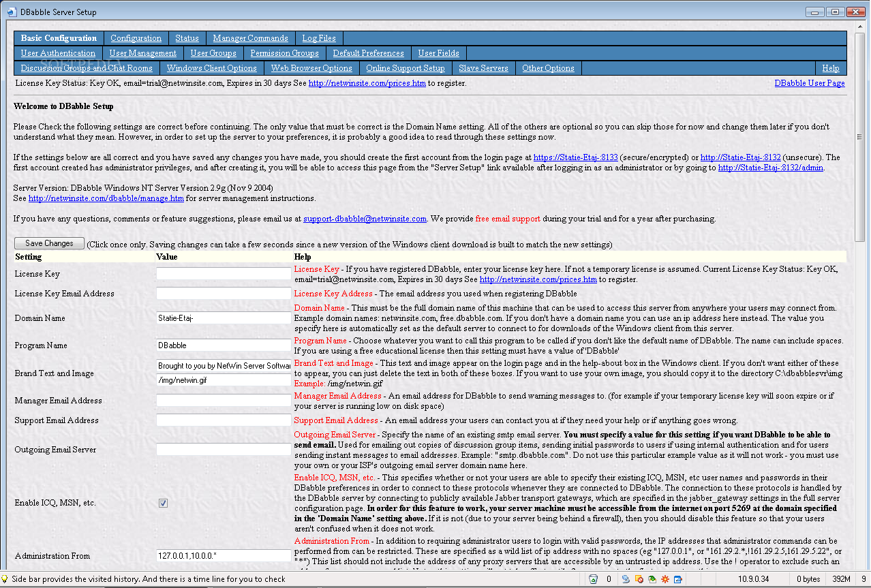Open User Management section
The image size is (871, 588).
point(142,53)
